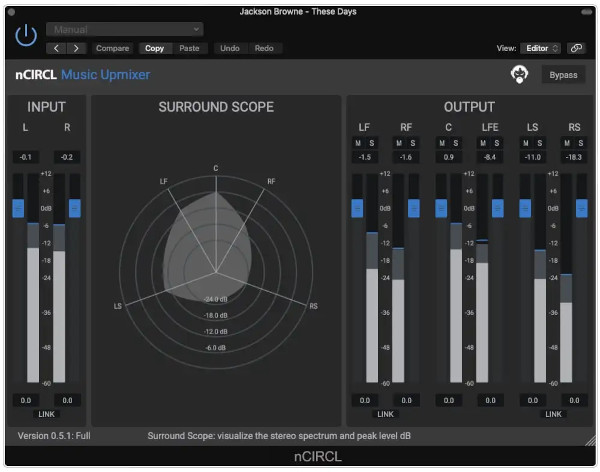The height and width of the screenshot is (472, 600).
Task: Solo the RS output channel
Action: [581, 143]
